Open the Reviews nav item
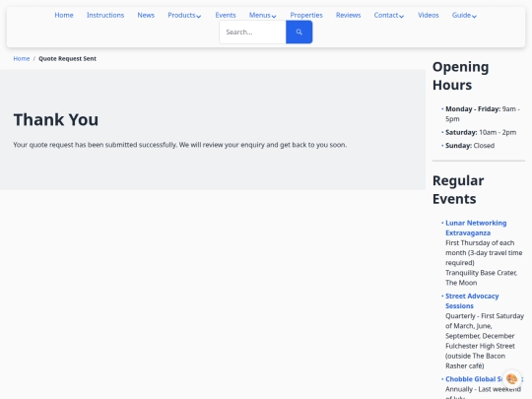 tap(348, 15)
